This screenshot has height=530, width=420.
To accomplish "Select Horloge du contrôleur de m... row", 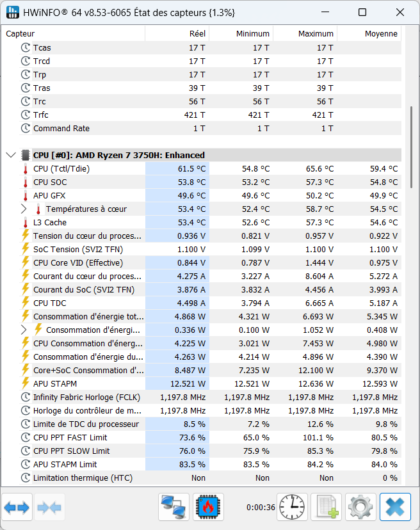I will (211, 411).
